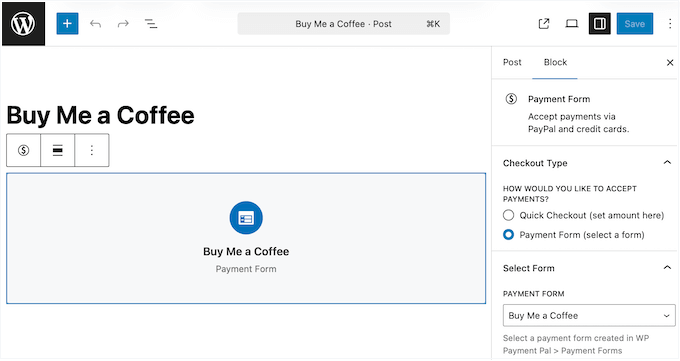
Task: Open the Payment Form dropdown
Action: click(x=589, y=315)
